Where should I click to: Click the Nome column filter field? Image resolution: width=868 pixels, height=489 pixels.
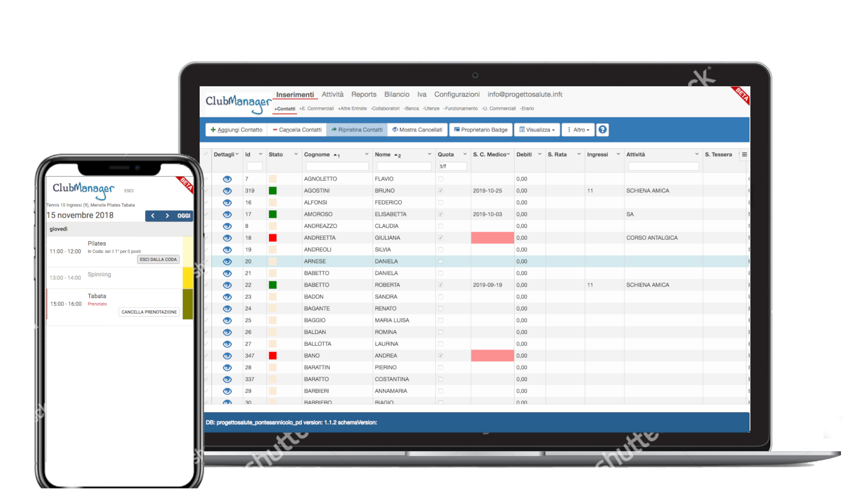pos(403,166)
